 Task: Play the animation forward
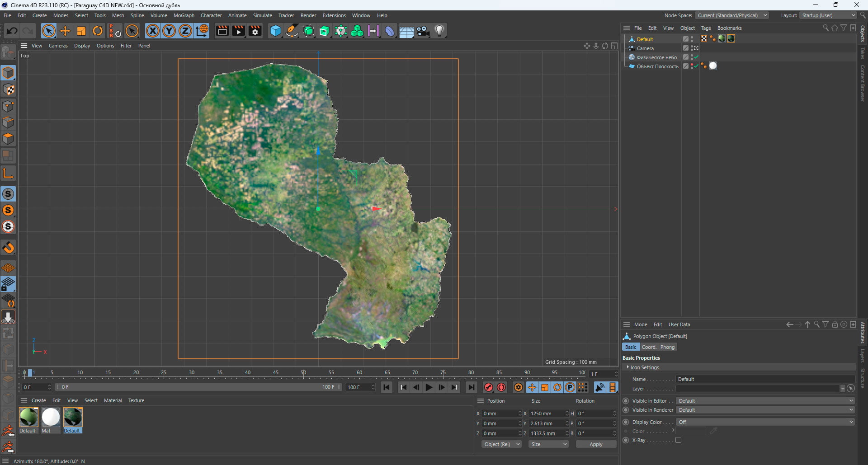click(x=429, y=387)
